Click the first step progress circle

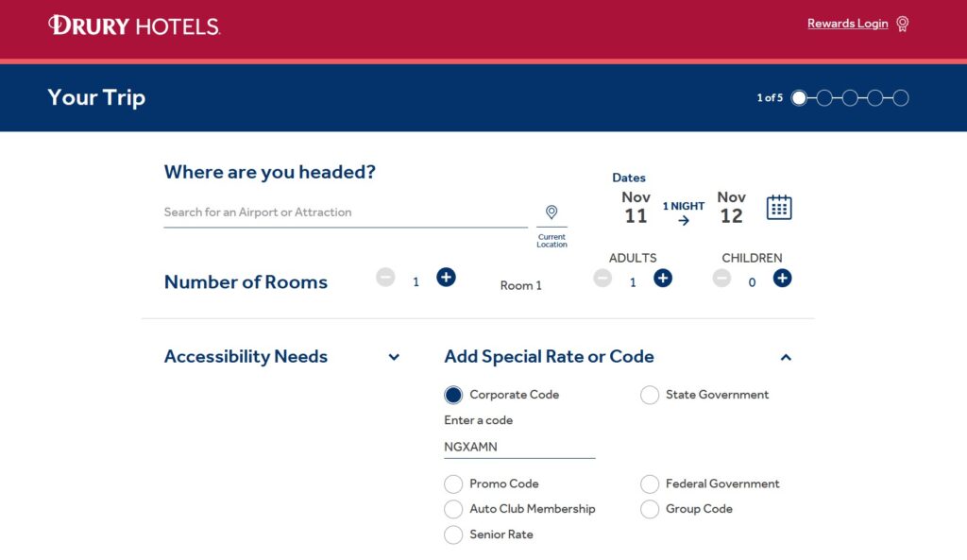(799, 98)
